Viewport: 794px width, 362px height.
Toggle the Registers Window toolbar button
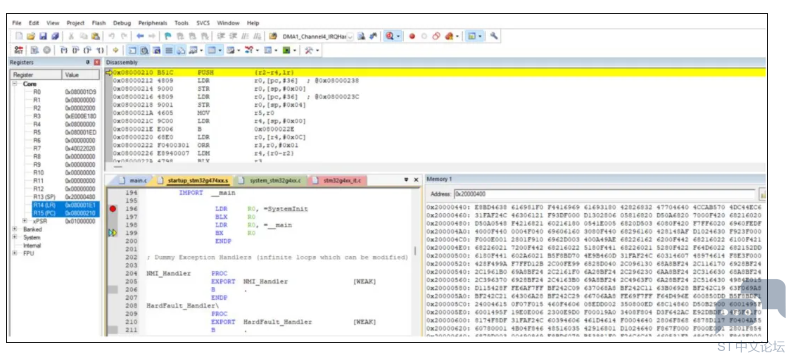(169, 50)
